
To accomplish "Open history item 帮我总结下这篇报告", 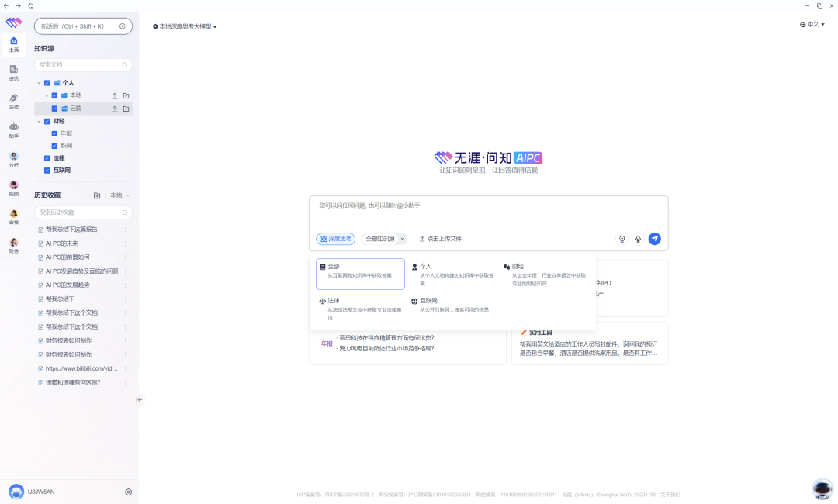I will 71,230.
